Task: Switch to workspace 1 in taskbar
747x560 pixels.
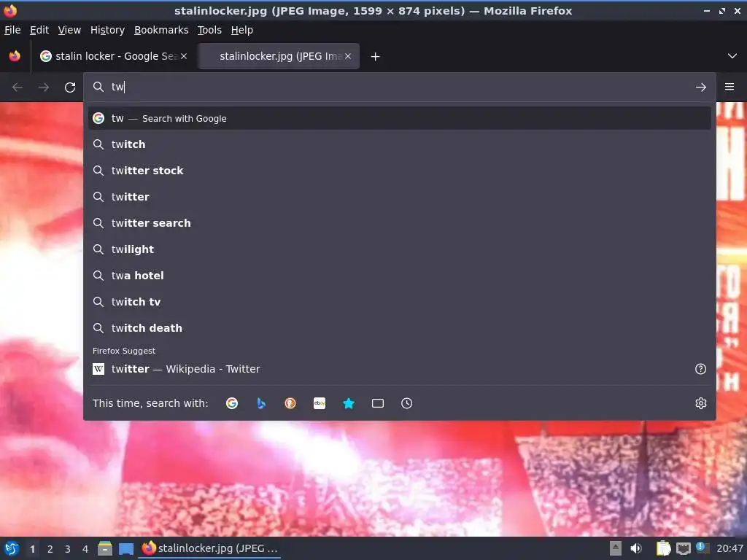Action: click(x=32, y=549)
